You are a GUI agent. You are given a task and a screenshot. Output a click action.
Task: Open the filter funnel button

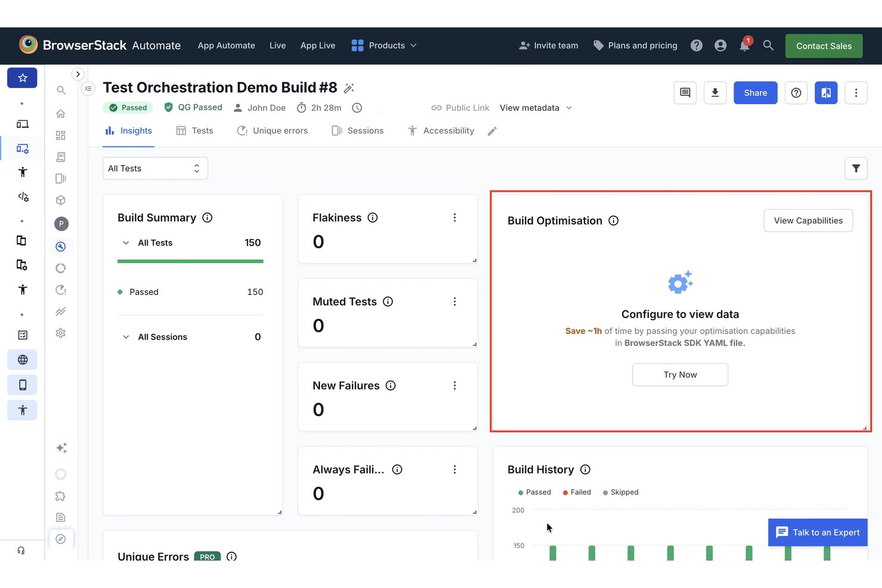856,169
